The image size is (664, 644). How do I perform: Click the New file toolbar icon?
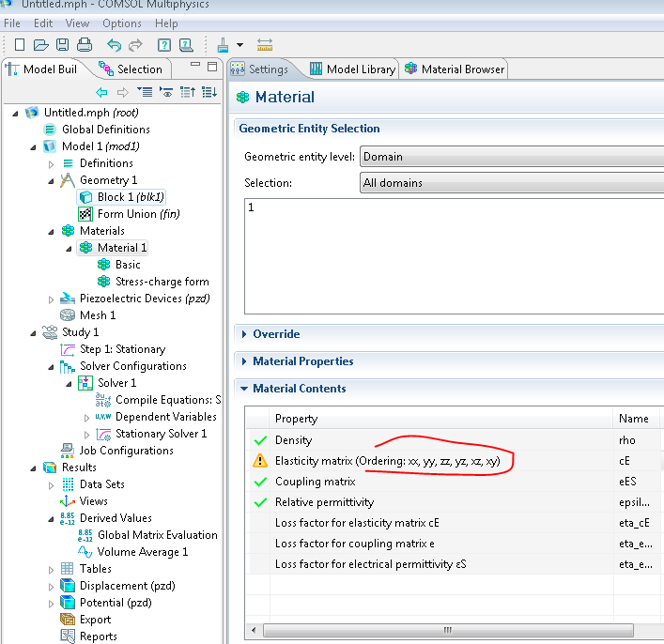[x=20, y=44]
